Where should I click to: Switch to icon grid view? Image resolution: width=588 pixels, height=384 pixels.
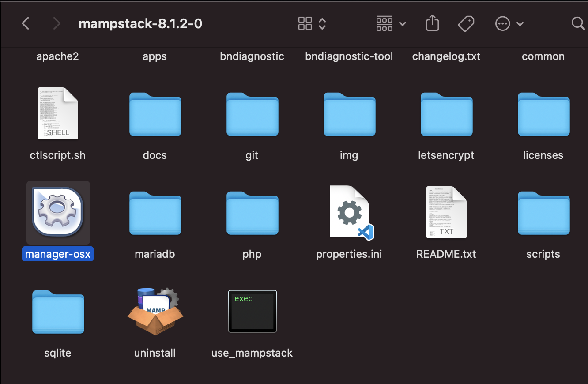click(305, 23)
